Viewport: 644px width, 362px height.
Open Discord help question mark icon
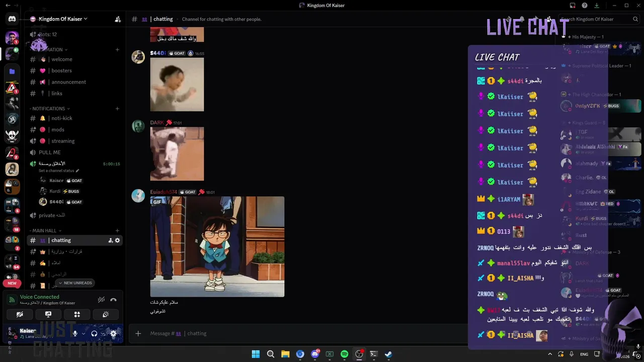(x=585, y=6)
